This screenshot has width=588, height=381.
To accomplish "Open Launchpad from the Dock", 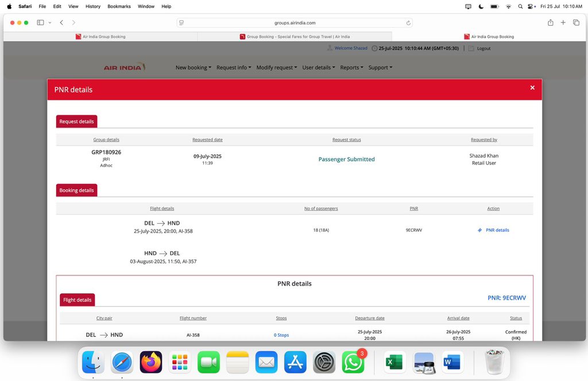I will point(180,362).
